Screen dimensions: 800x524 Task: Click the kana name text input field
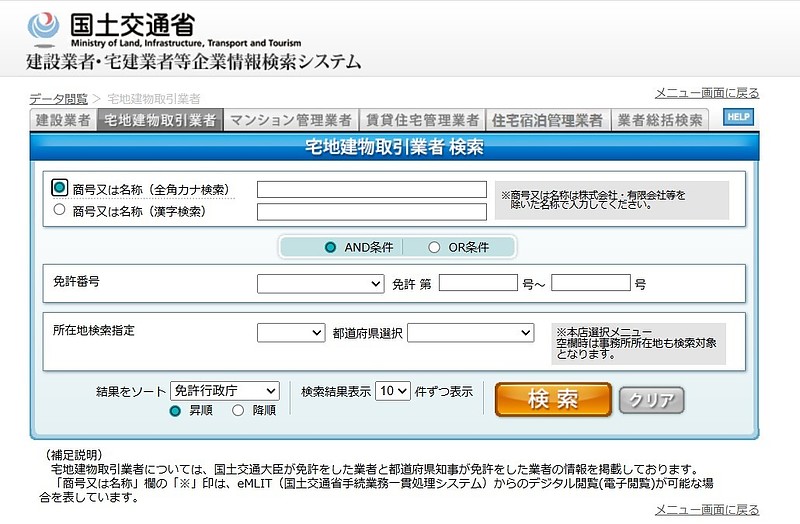click(371, 189)
